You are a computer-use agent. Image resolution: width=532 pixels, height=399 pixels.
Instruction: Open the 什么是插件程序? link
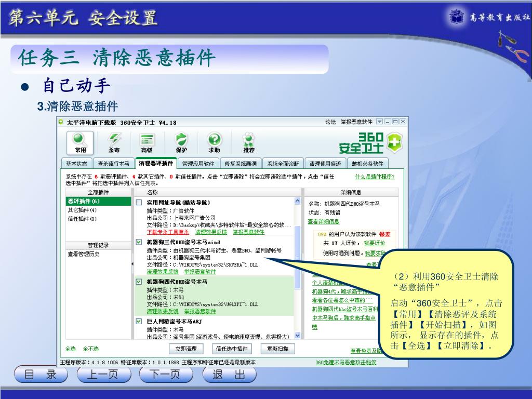click(x=375, y=177)
